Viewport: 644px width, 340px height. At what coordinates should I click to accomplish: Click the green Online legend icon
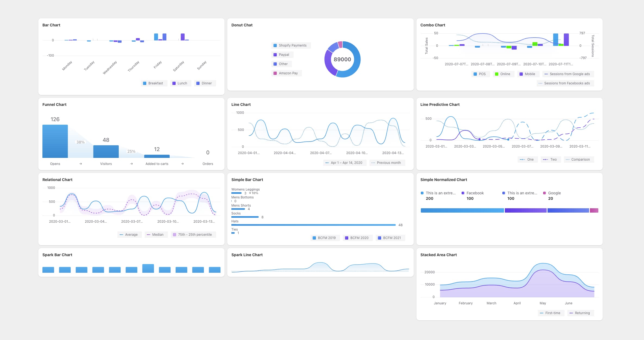496,74
